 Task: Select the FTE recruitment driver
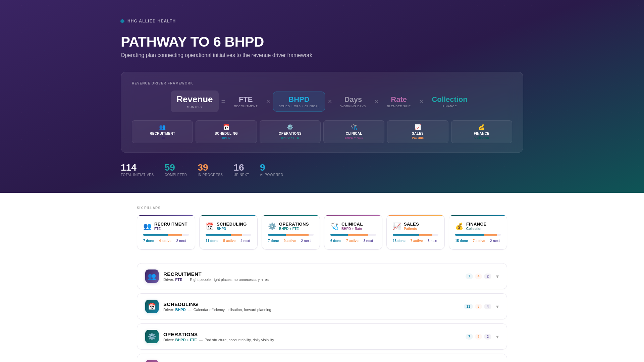tap(246, 102)
